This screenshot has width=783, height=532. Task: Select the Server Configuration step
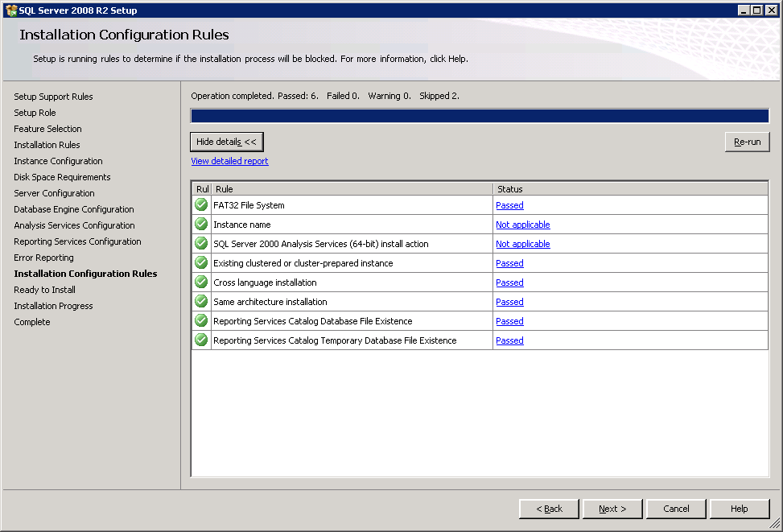click(55, 193)
